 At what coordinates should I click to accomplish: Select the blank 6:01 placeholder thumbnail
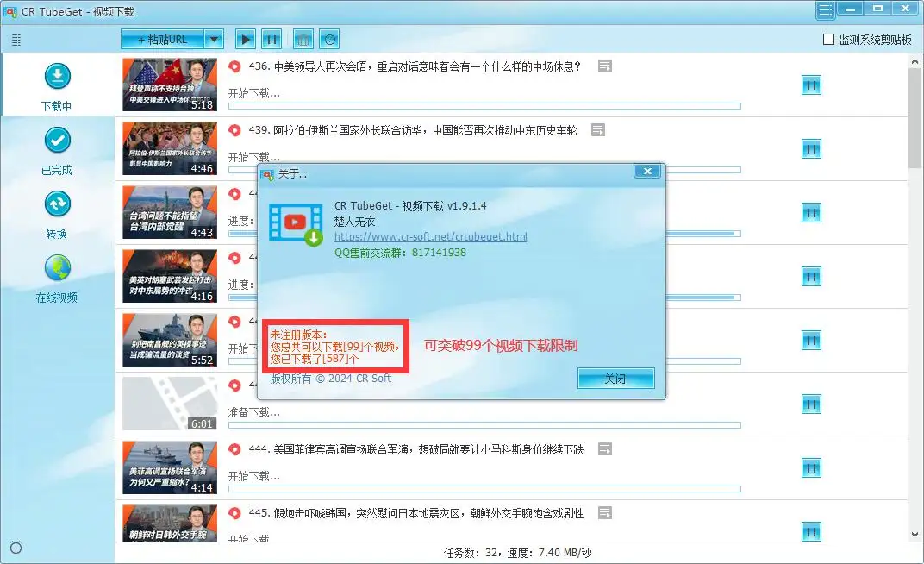(x=170, y=404)
